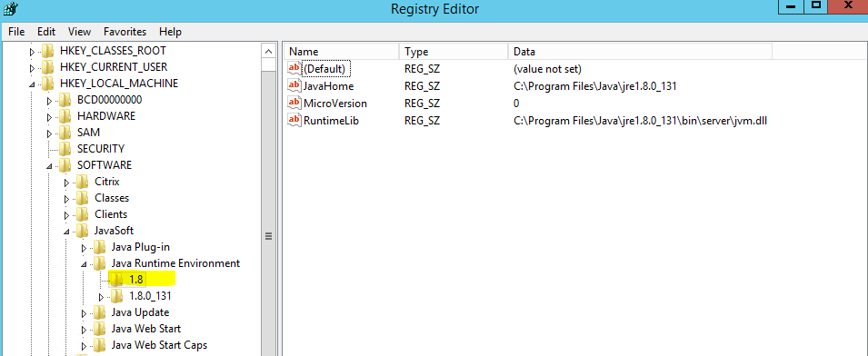Click the Java Update folder icon

point(100,312)
